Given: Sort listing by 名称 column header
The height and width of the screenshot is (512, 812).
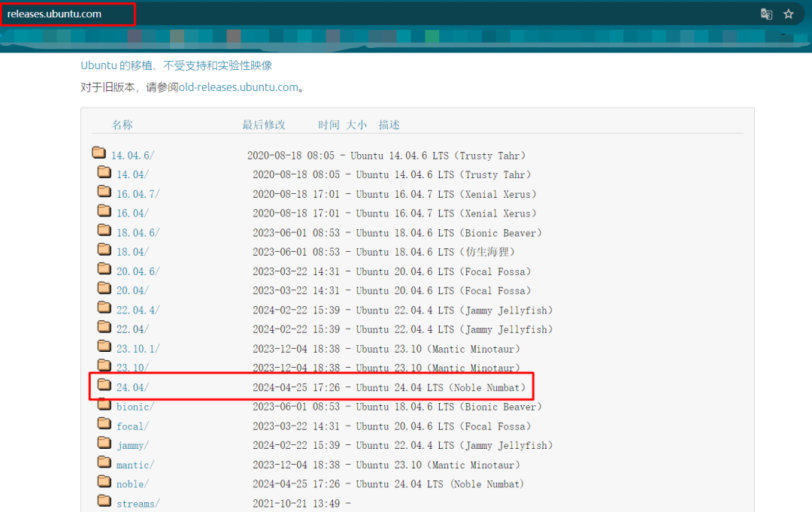Looking at the screenshot, I should (123, 125).
